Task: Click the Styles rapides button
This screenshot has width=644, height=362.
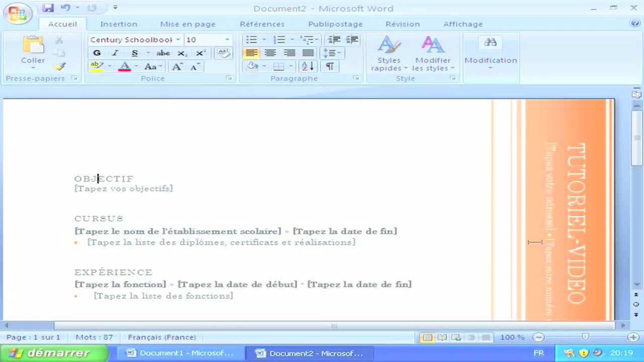Action: [388, 53]
